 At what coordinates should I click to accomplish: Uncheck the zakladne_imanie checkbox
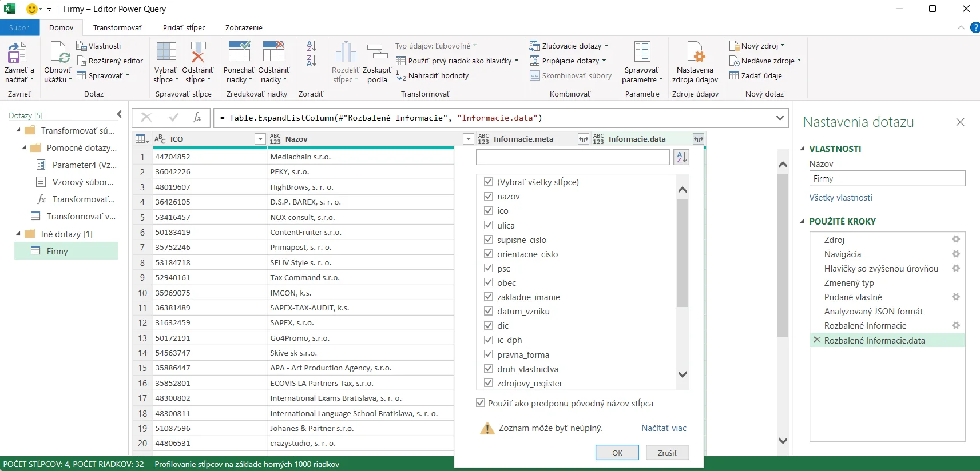pyautogui.click(x=488, y=297)
